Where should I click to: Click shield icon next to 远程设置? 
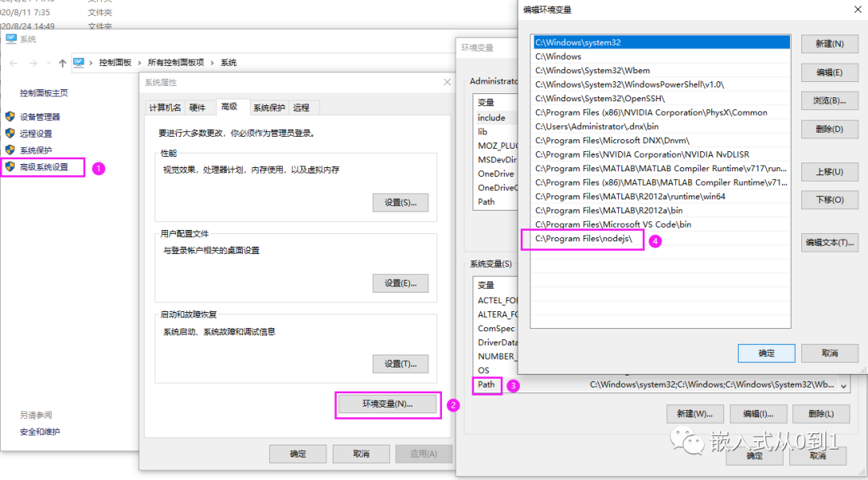[x=10, y=133]
